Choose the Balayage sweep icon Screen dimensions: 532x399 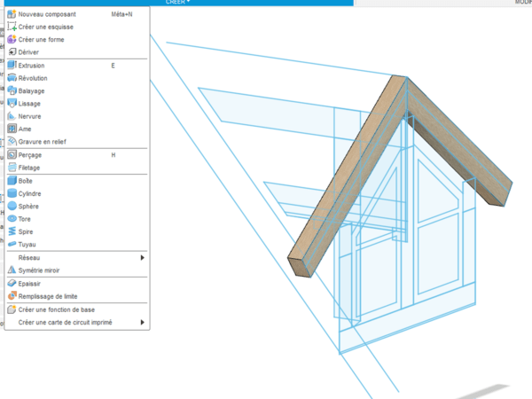tap(12, 90)
